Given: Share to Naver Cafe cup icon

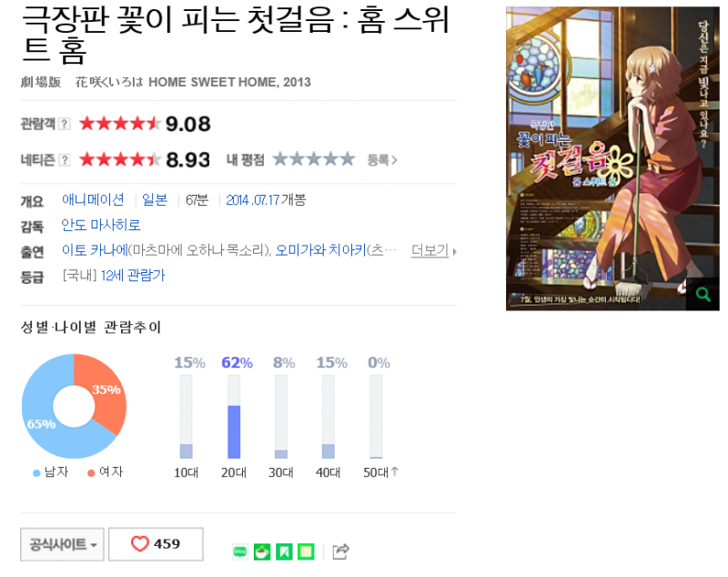Looking at the screenshot, I should coord(262,552).
